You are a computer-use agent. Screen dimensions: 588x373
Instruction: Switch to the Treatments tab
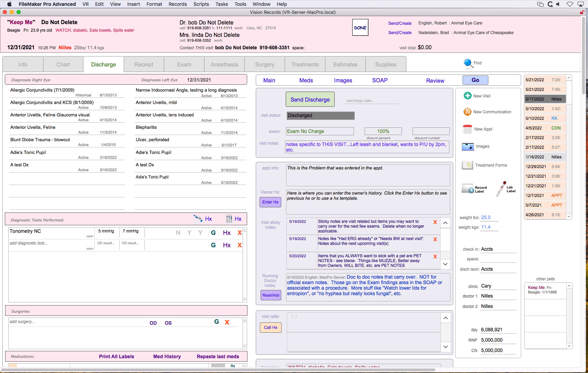click(x=305, y=64)
